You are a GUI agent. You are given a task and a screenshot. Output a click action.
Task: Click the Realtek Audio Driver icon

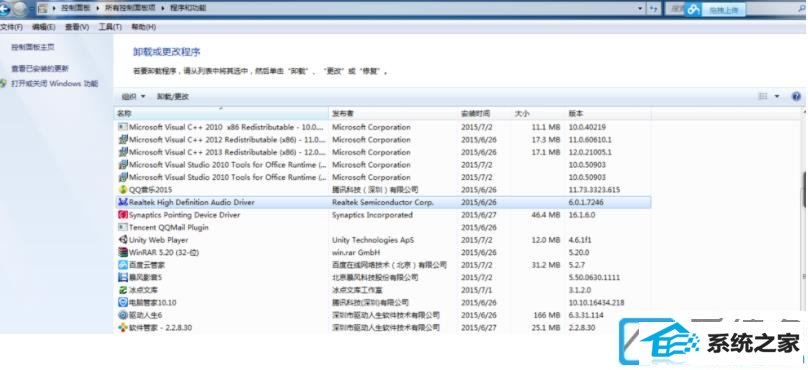[123, 202]
